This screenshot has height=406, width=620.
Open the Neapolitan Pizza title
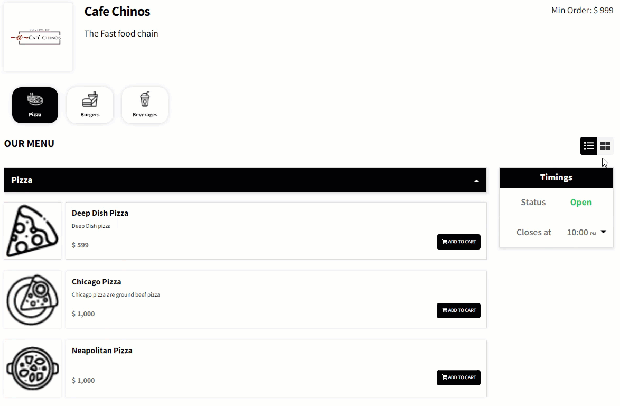pyautogui.click(x=102, y=351)
